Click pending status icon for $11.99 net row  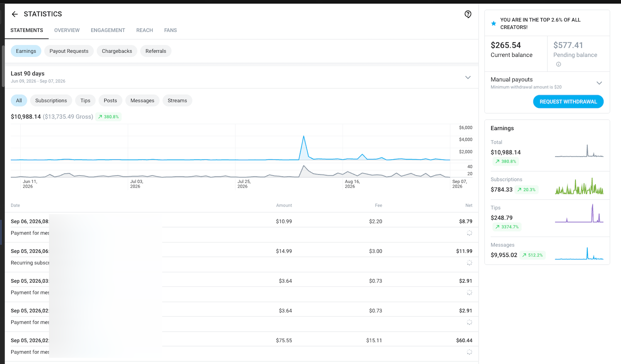tap(469, 263)
